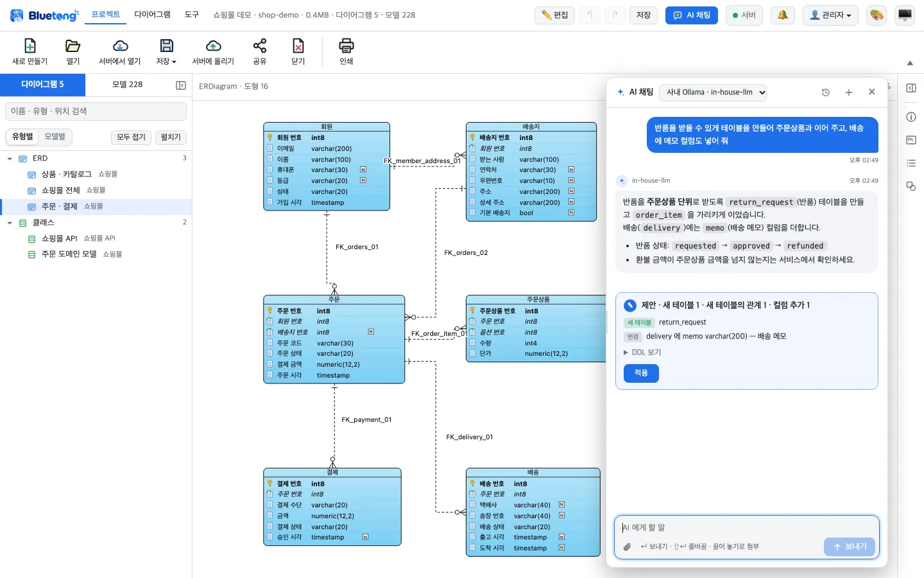
Task: Select the 쇼핑몰 API class diagram
Action: click(x=96, y=238)
